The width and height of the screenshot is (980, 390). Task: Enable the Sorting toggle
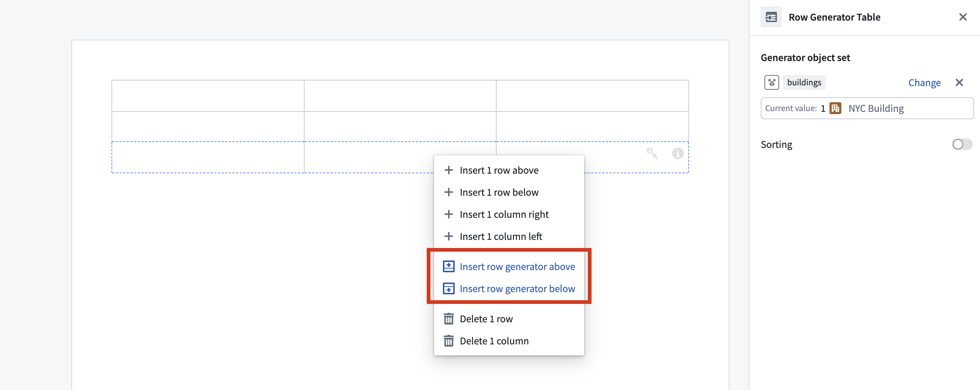pos(962,145)
